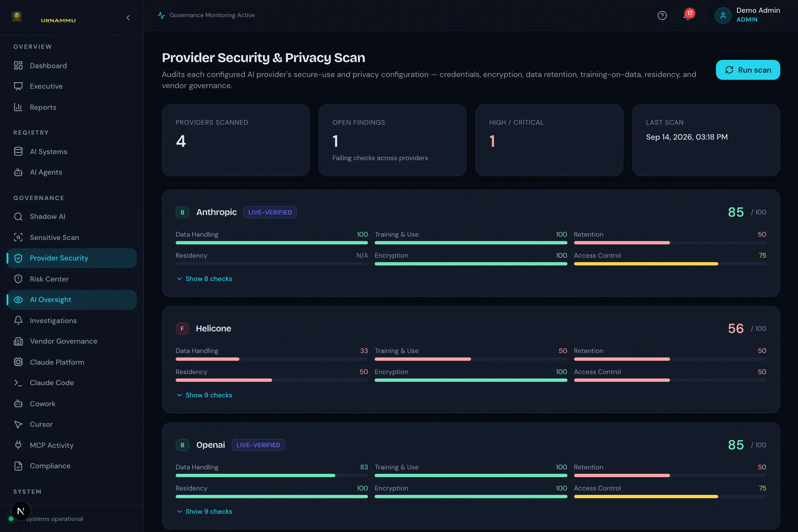Expand Show 9 checks under Openai
This screenshot has height=532, width=798.
pos(204,512)
